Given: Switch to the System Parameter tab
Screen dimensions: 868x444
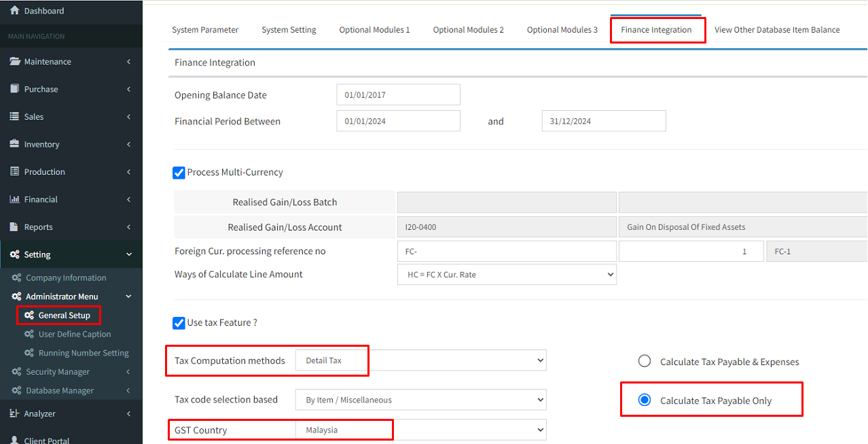Looking at the screenshot, I should pos(205,30).
